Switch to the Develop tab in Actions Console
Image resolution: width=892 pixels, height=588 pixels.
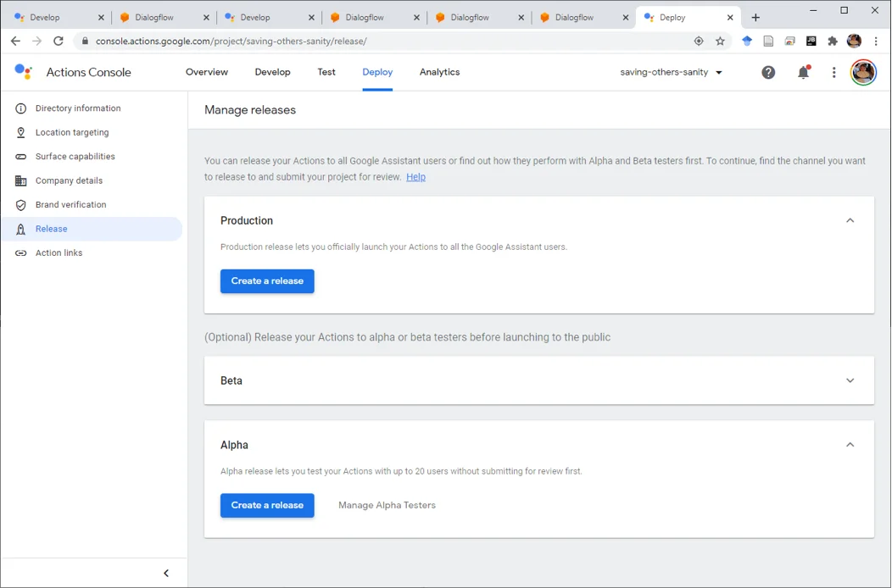tap(272, 72)
